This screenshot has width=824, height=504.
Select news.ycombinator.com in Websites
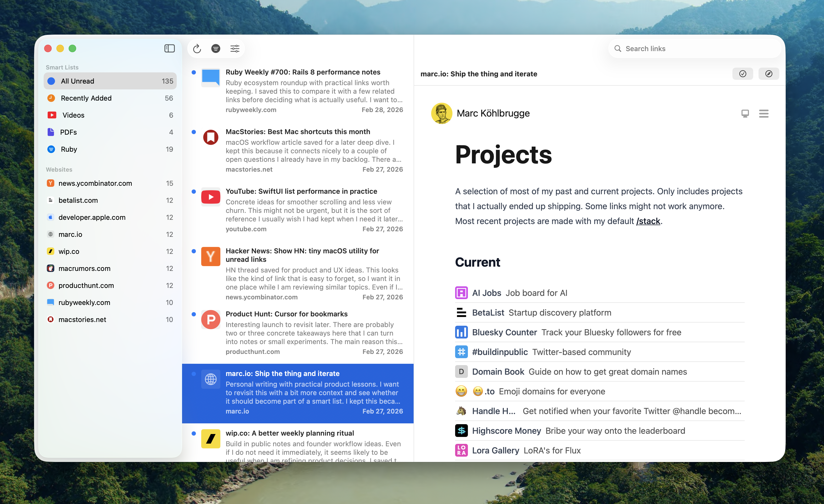pos(110,183)
